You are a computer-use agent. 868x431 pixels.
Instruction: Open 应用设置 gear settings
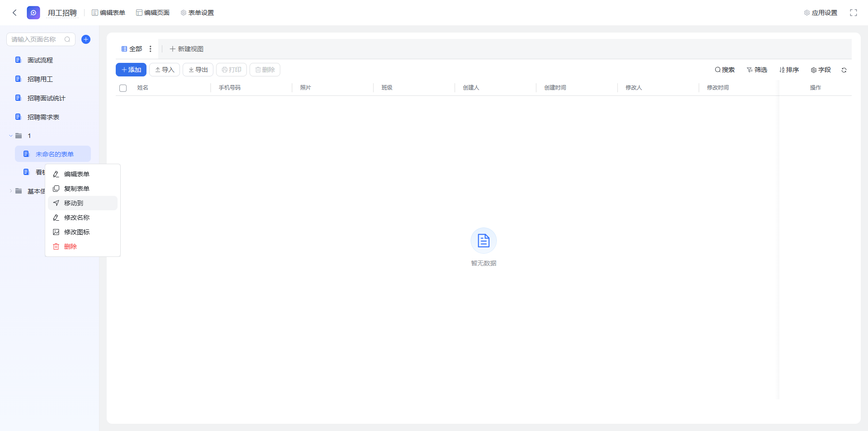pyautogui.click(x=821, y=13)
